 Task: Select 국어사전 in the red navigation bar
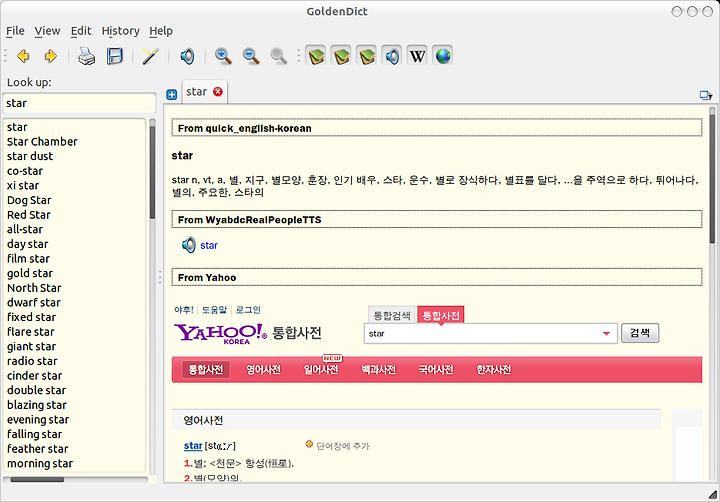436,370
